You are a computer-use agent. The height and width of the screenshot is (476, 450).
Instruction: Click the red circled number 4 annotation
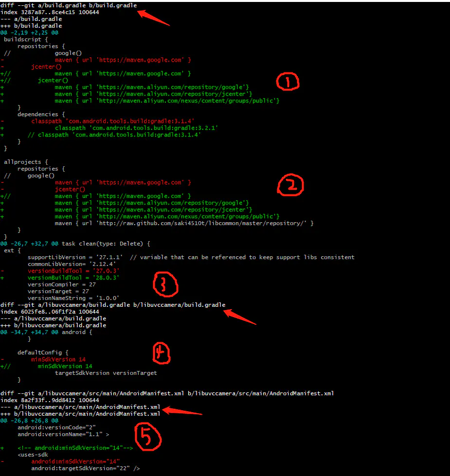pos(162,353)
